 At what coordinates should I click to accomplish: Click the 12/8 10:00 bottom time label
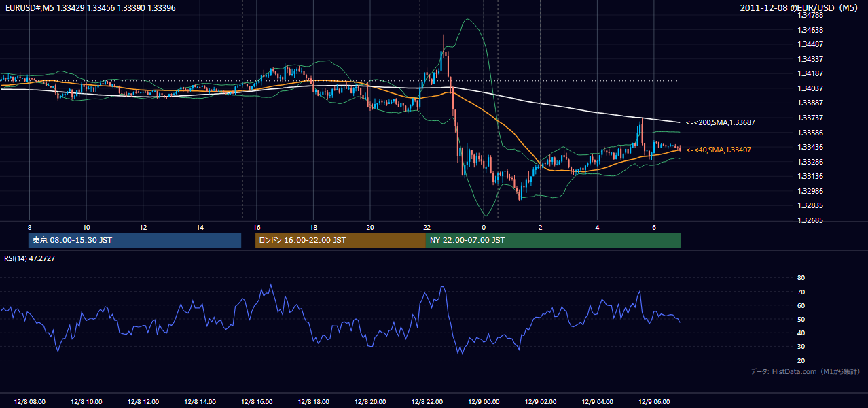86,402
